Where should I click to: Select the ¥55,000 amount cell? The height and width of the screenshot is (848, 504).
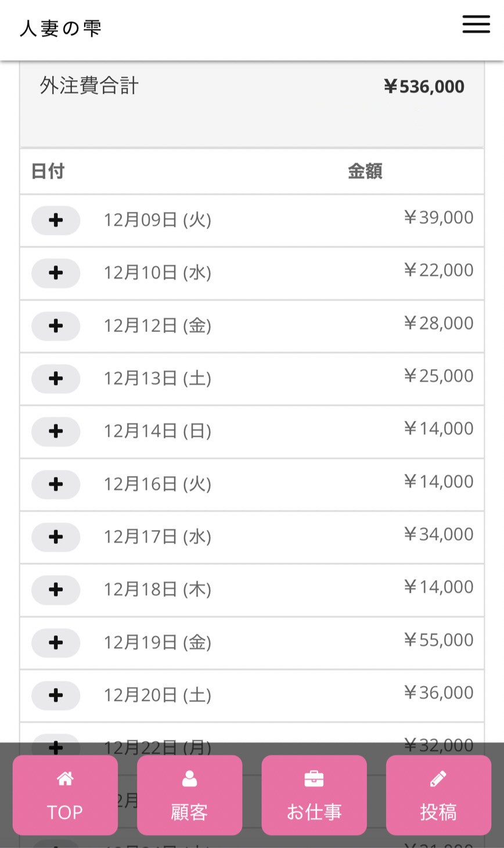click(x=438, y=640)
